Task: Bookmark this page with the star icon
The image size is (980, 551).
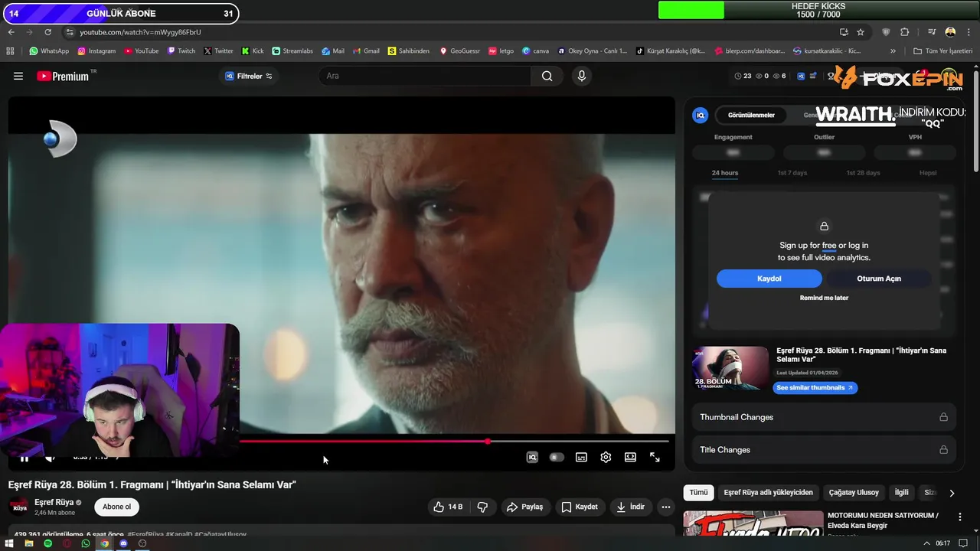Action: click(861, 32)
